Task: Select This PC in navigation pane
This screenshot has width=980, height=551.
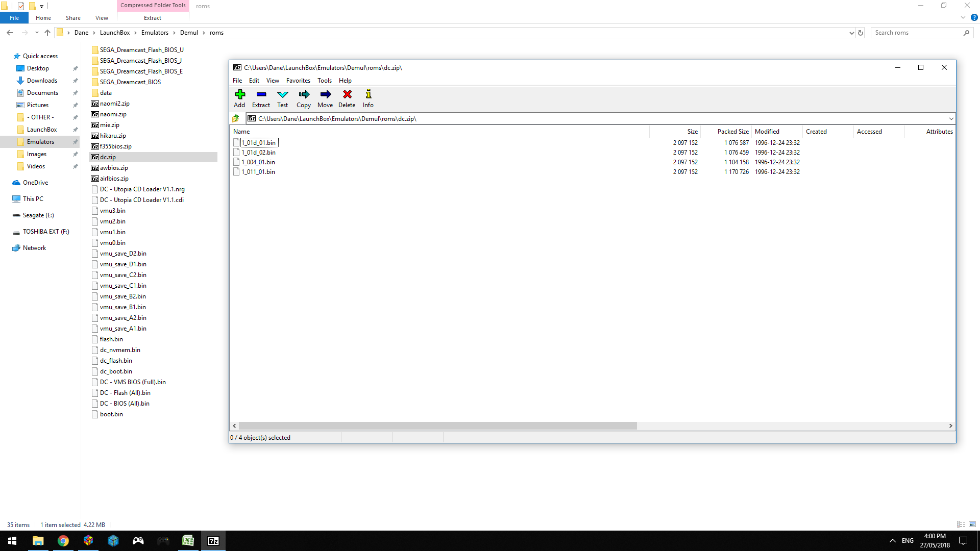Action: 33,199
